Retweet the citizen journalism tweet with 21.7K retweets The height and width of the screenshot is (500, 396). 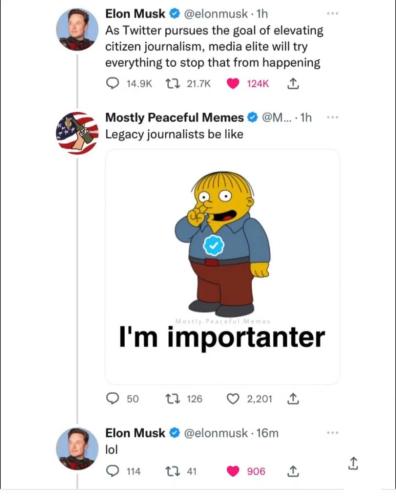click(x=173, y=83)
